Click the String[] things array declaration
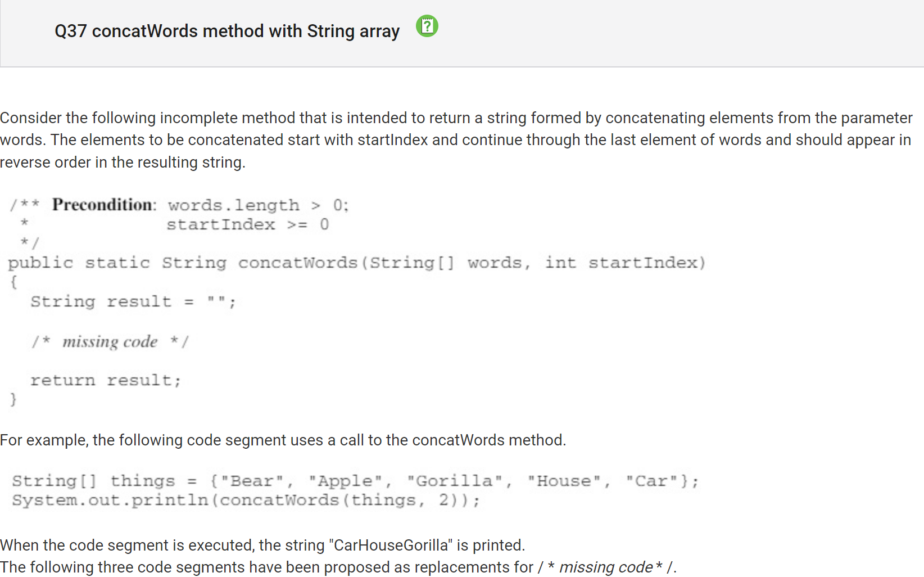Screen dimensions: 924x577 355,481
